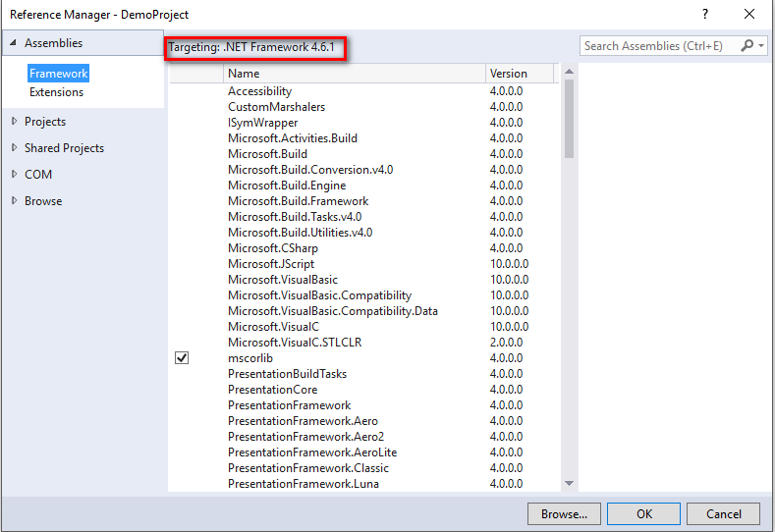Open the Shared Projects label in sidebar
The image size is (775, 532).
click(x=64, y=148)
